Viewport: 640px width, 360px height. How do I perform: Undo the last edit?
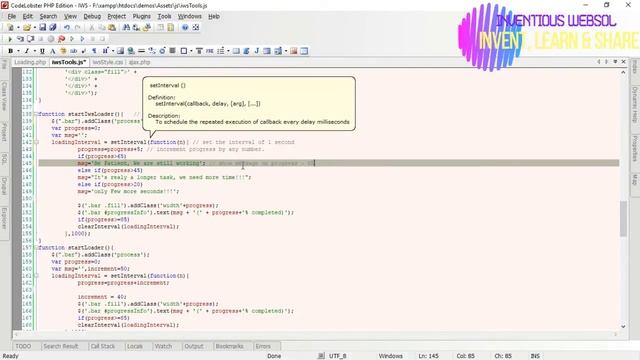[x=67, y=27]
